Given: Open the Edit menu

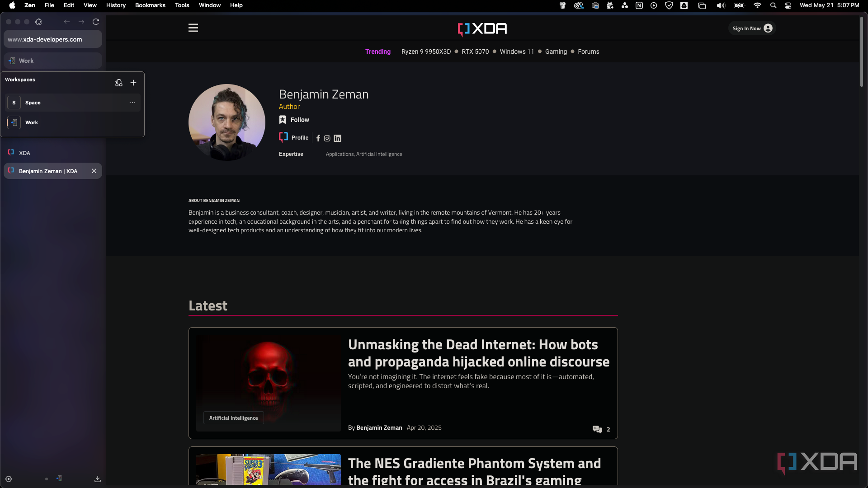Looking at the screenshot, I should [69, 5].
